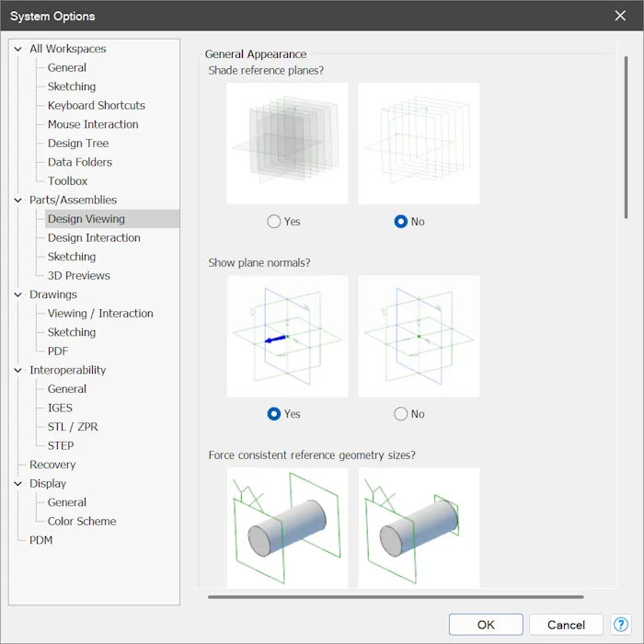Collapse the Display tree node
Viewport: 644px width, 644px height.
point(17,483)
